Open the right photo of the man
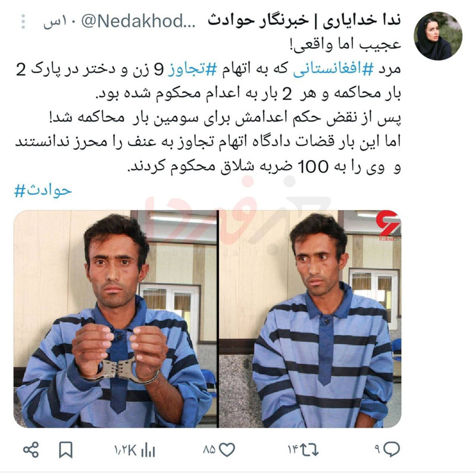The height and width of the screenshot is (476, 476). click(310, 319)
